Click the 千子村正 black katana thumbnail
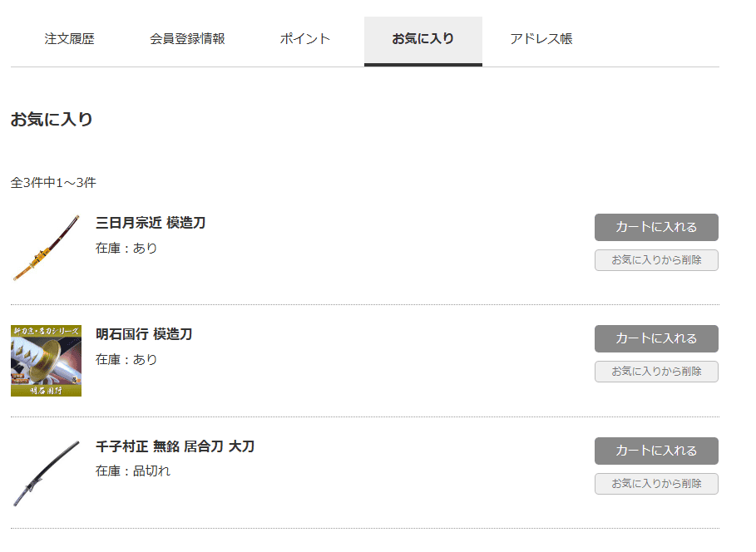 [x=47, y=473]
